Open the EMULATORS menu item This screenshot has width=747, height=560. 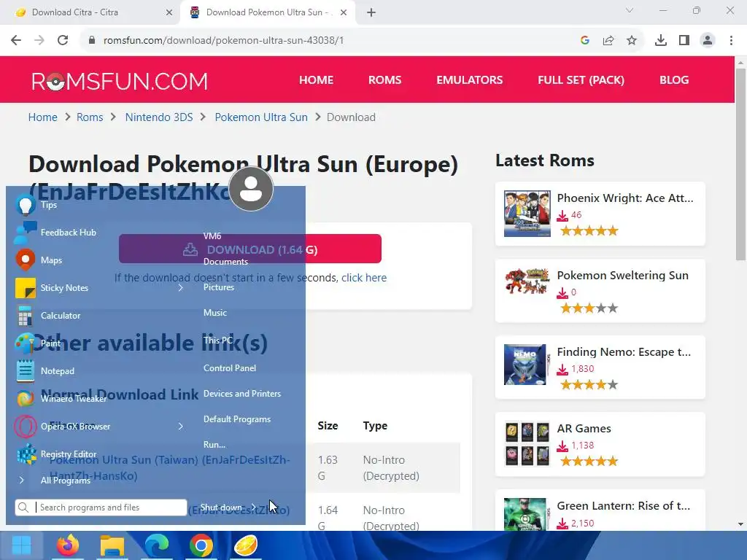point(470,80)
